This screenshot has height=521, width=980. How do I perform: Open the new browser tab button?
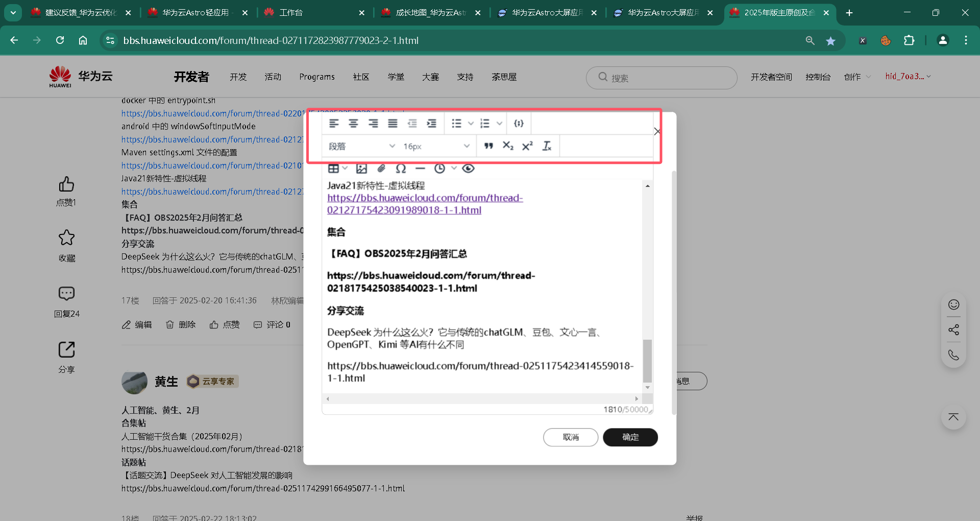tap(849, 13)
